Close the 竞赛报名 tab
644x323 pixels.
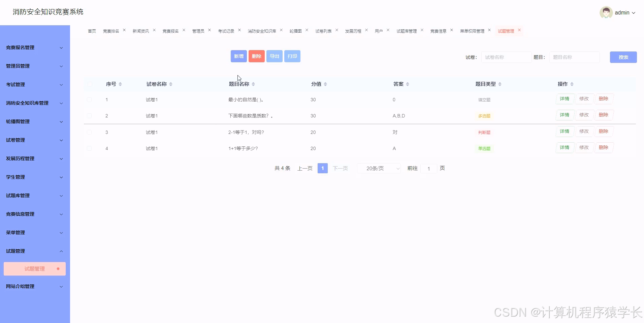tap(184, 30)
